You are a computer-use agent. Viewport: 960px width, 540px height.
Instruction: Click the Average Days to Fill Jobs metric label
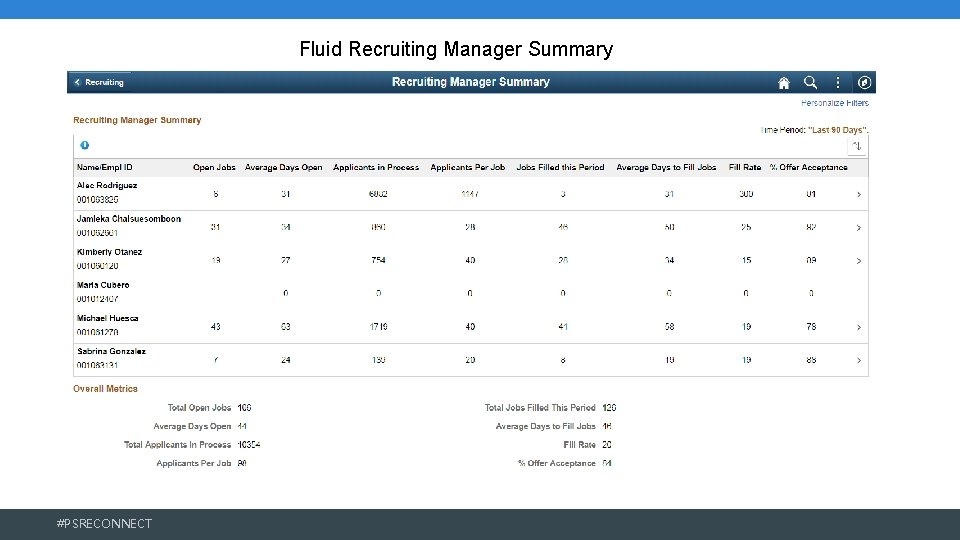point(546,426)
